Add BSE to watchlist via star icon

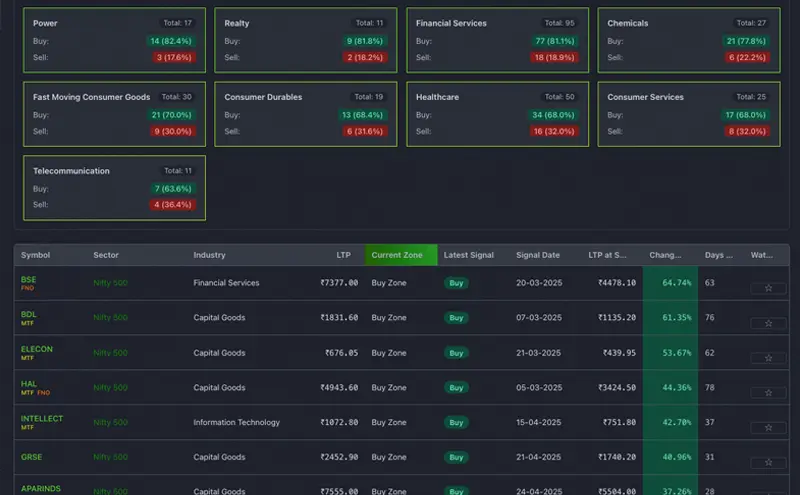[768, 288]
